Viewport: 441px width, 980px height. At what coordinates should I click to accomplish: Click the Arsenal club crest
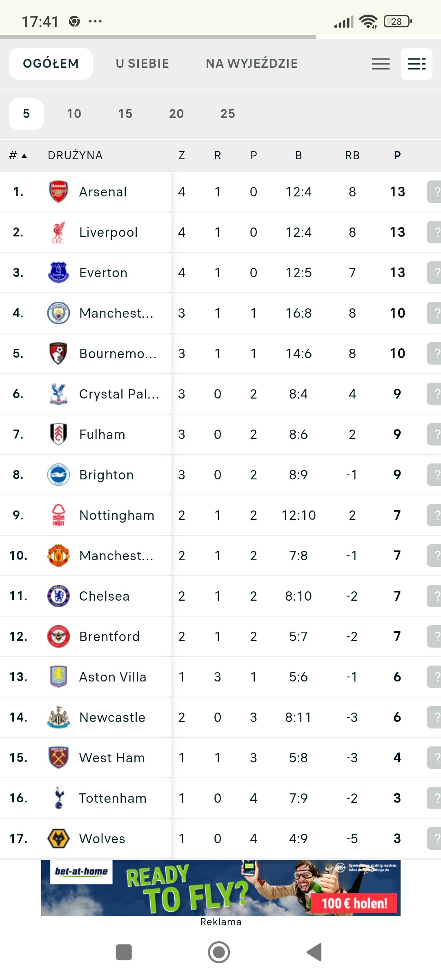click(x=58, y=192)
